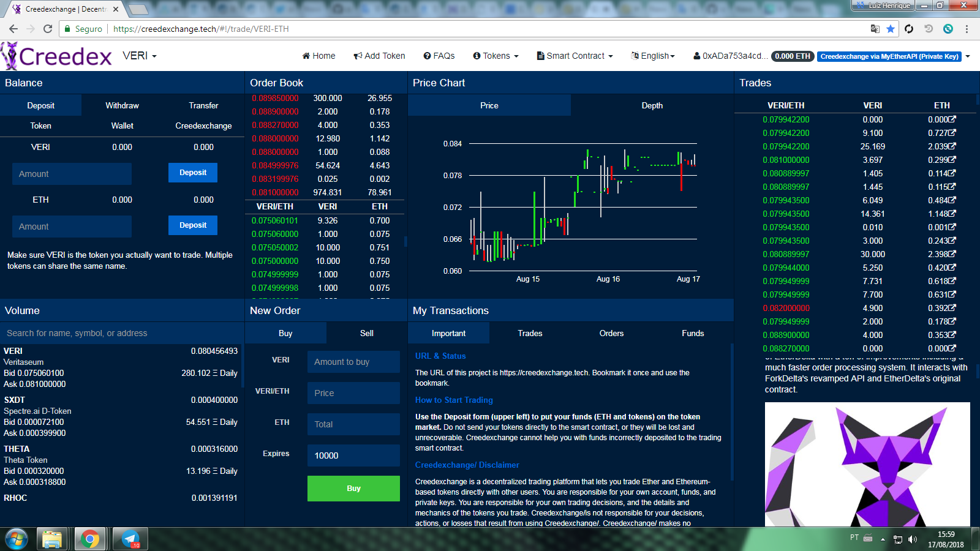This screenshot has height=551, width=980.
Task: Click the ETH deposit amount field
Action: coord(72,227)
